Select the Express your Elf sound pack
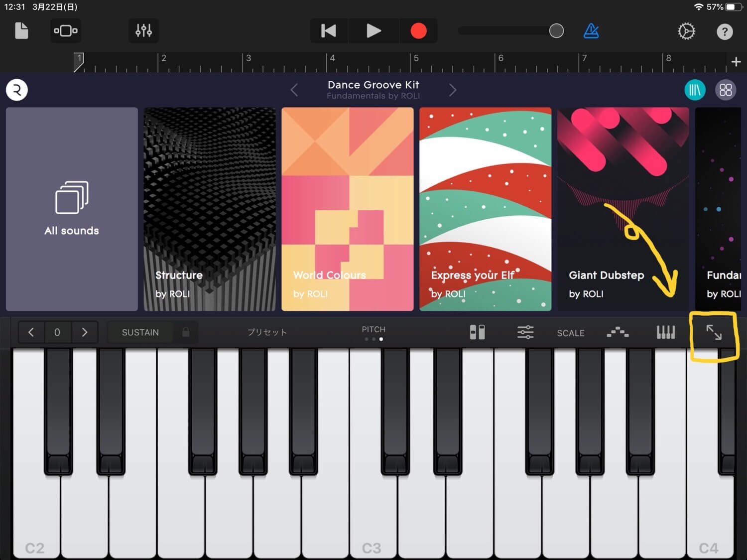747x560 pixels. click(x=486, y=209)
